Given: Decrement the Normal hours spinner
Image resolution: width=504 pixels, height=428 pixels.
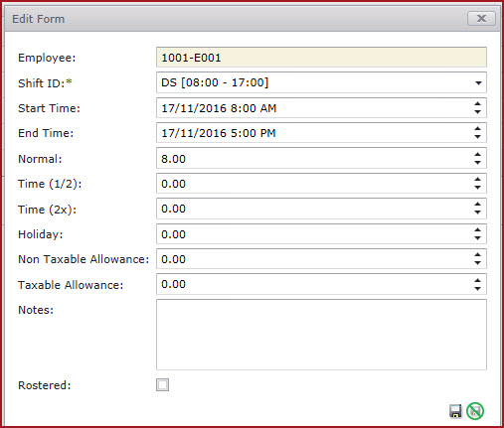Looking at the screenshot, I should tap(477, 163).
